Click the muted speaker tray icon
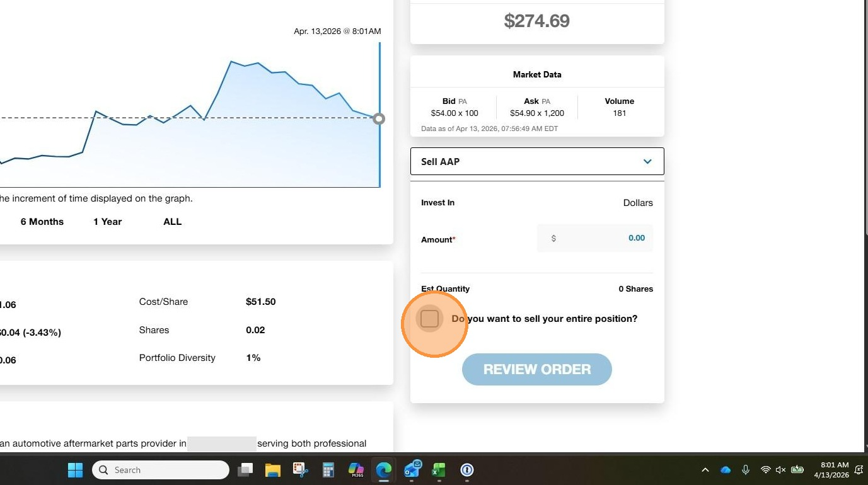The width and height of the screenshot is (868, 485). [781, 470]
